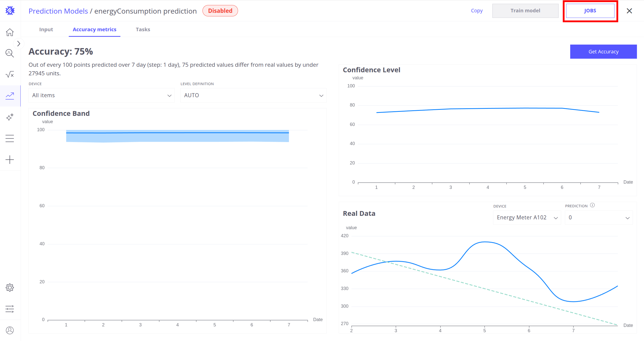Viewport: 644px width, 341px height.
Task: Click the plus add icon in sidebar
Action: tap(10, 160)
